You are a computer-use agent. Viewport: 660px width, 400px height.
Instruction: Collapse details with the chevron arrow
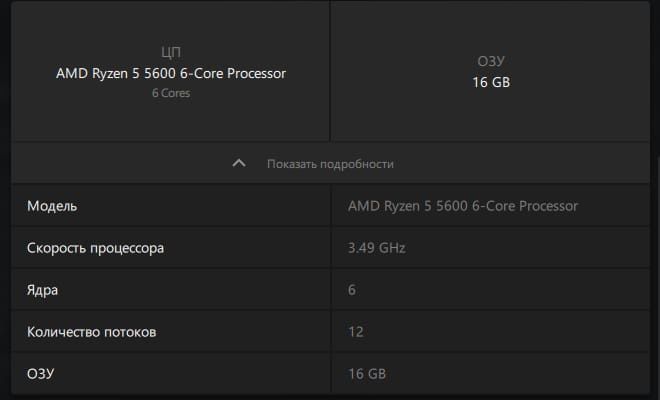pos(239,163)
